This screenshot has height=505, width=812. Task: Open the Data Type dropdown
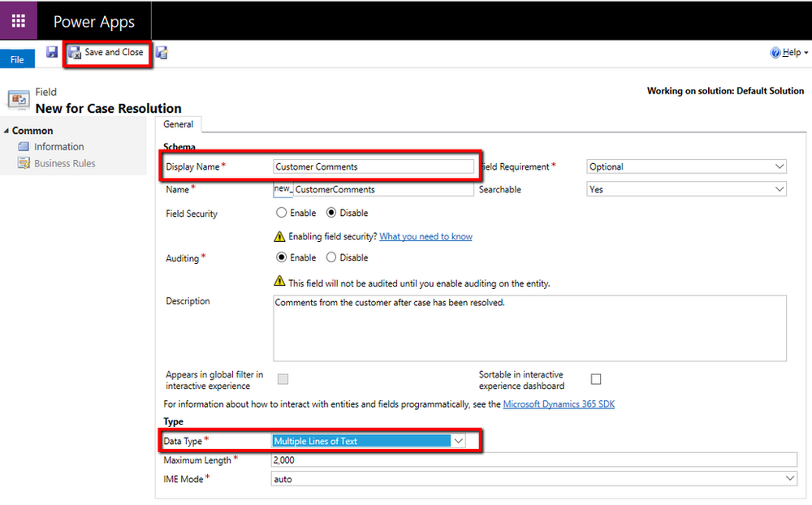460,440
